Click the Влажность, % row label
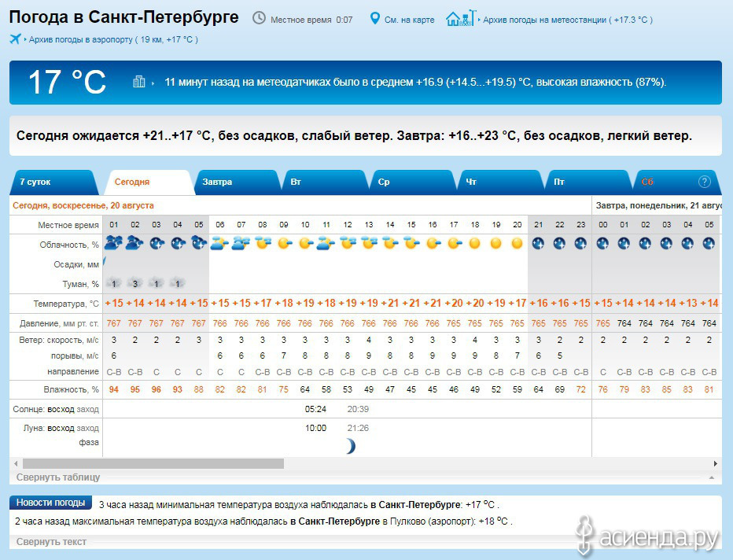The width and height of the screenshot is (733, 560). coord(71,389)
